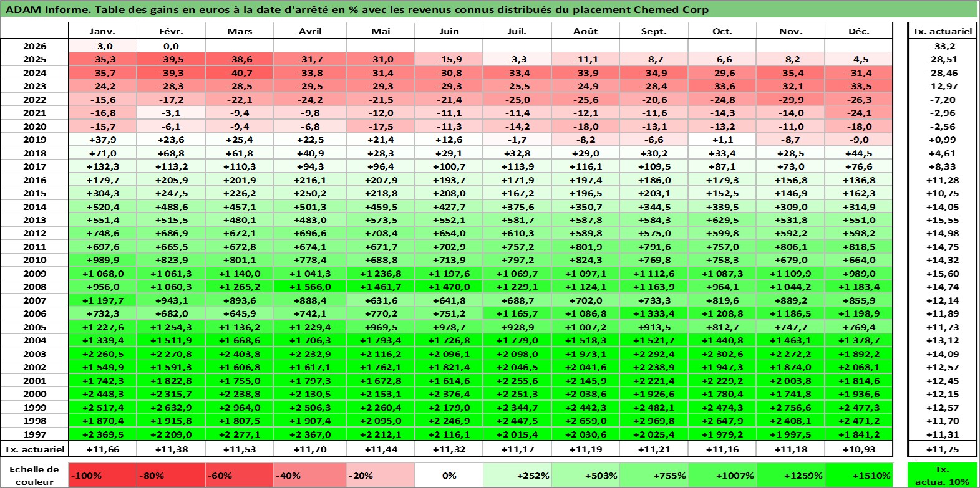980x488 pixels.
Task: Click the 'Echelle de couleur' label
Action: point(34,475)
